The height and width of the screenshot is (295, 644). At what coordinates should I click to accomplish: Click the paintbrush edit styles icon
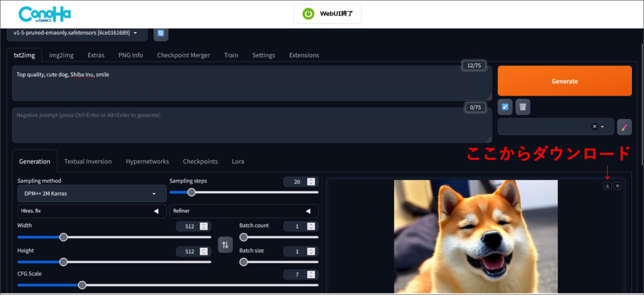625,127
